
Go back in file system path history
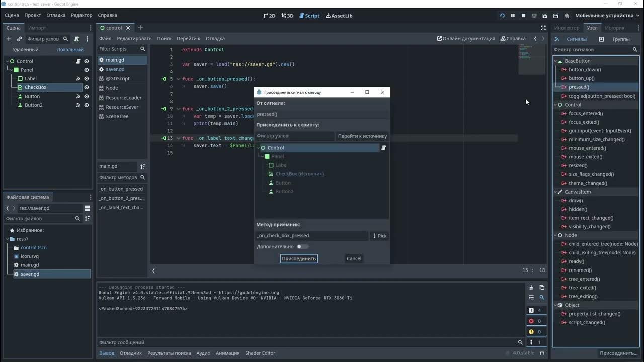[x=8, y=208]
